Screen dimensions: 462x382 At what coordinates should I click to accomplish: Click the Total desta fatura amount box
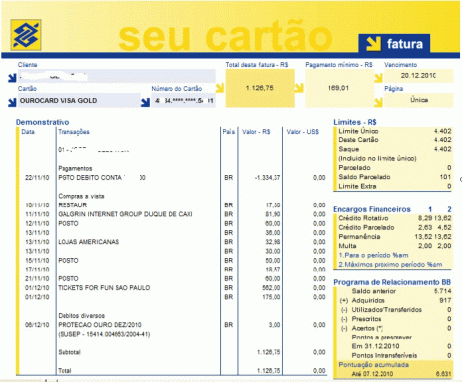coord(260,88)
